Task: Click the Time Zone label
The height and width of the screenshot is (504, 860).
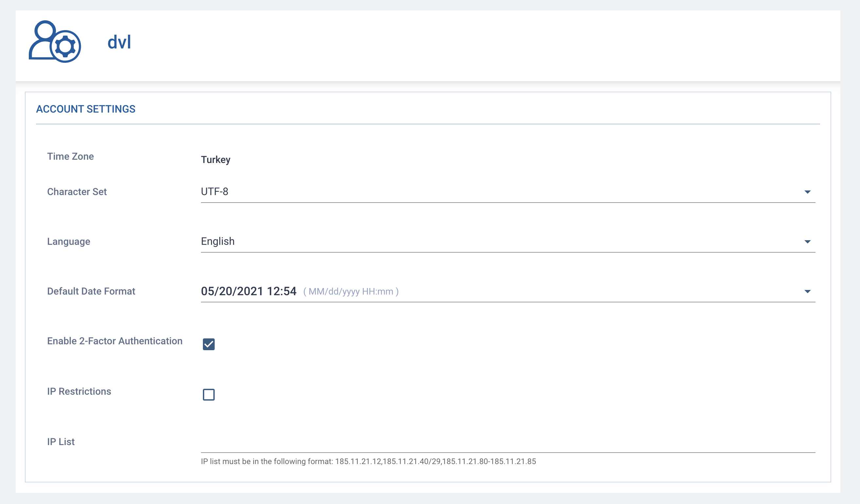Action: 70,157
